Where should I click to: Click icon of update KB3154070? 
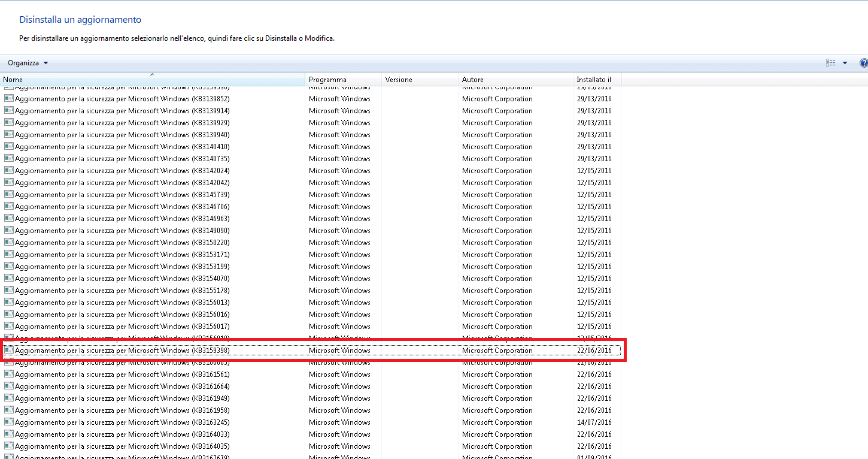(x=9, y=279)
